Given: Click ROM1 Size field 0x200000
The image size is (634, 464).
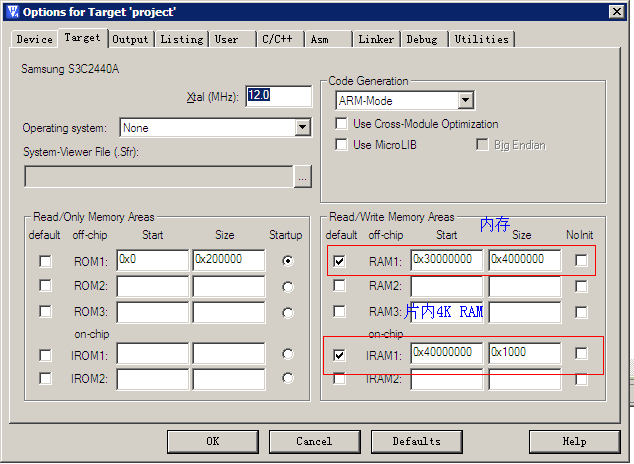Looking at the screenshot, I should pos(229,260).
